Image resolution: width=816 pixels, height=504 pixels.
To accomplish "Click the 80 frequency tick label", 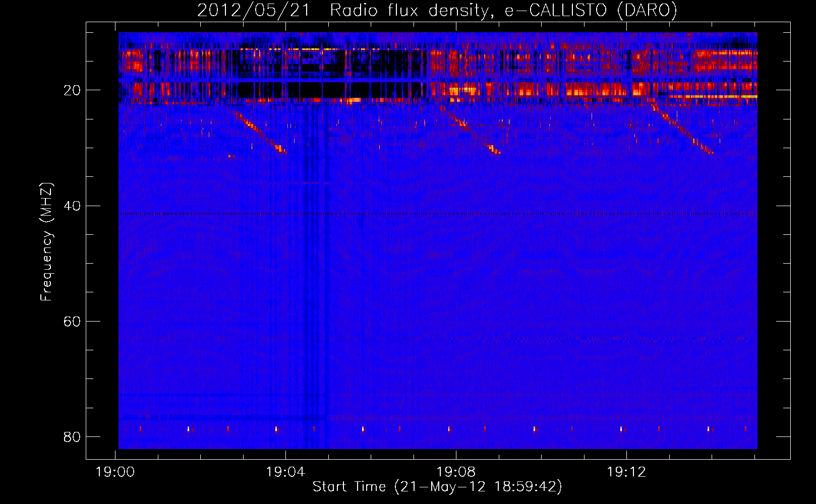I will click(72, 436).
